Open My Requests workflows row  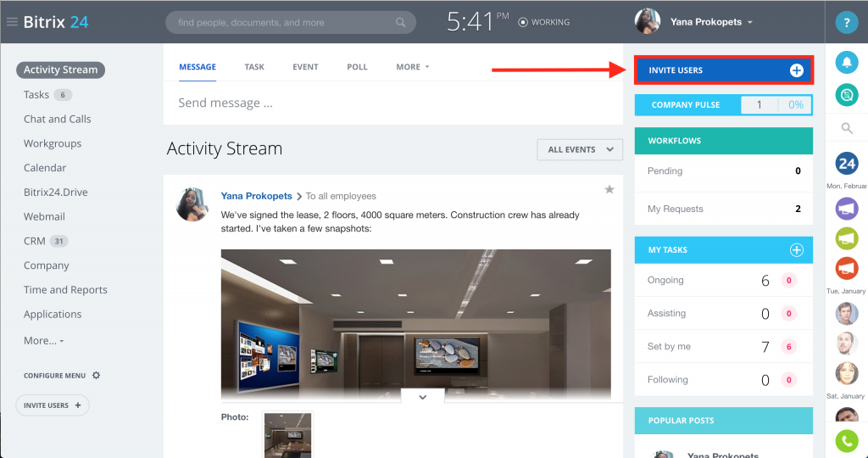pos(724,209)
